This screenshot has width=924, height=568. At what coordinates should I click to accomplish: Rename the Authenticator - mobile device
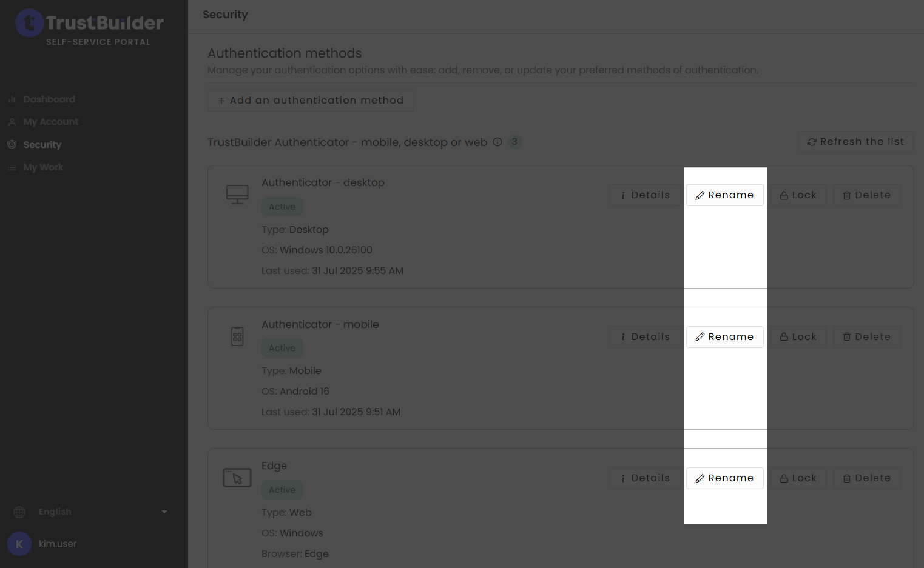pyautogui.click(x=724, y=337)
